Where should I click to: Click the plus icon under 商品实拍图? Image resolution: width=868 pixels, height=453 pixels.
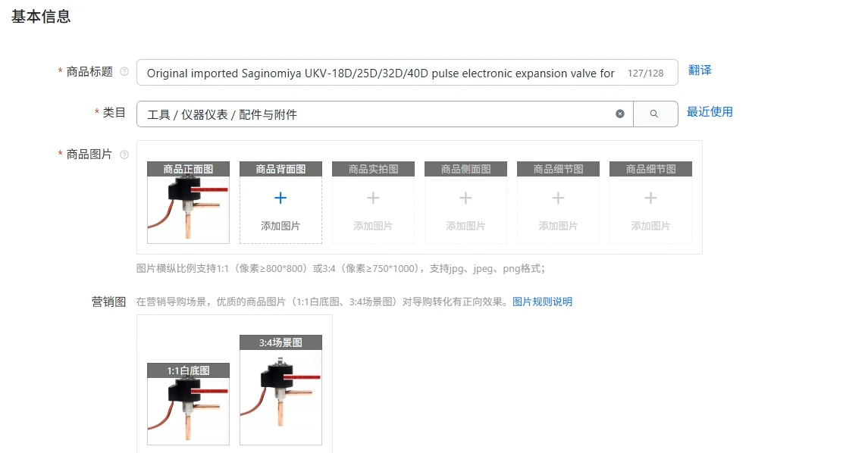click(x=373, y=198)
